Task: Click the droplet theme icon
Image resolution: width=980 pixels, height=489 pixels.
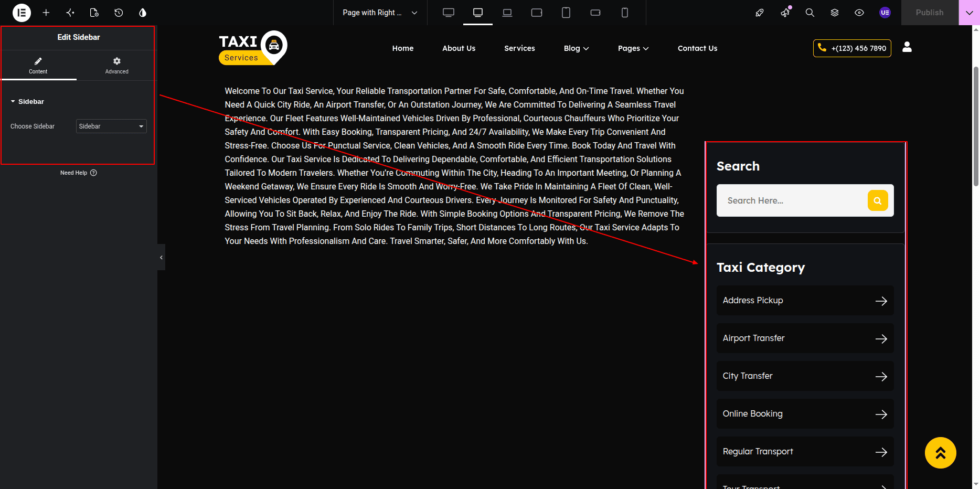Action: click(143, 13)
